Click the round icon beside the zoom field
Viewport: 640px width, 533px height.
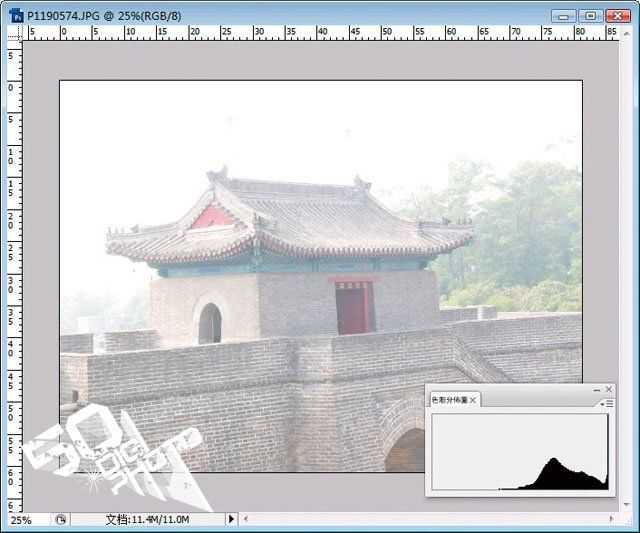(60, 520)
